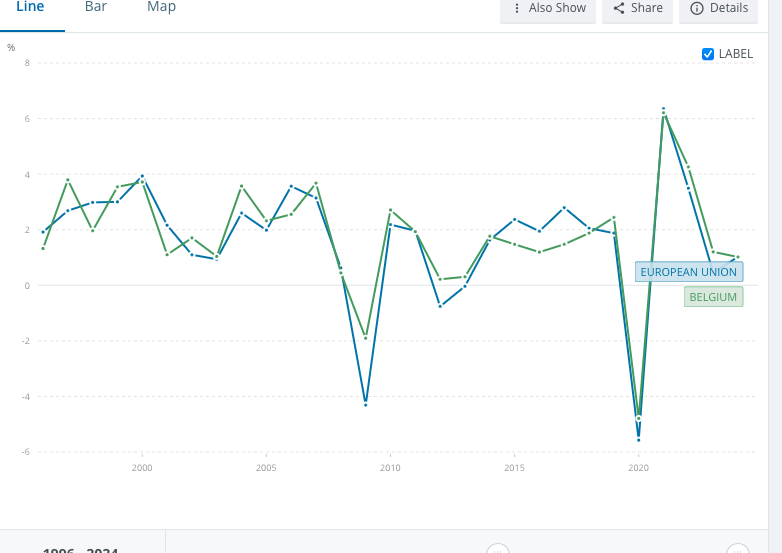Click the 2021 peak data point

663,110
